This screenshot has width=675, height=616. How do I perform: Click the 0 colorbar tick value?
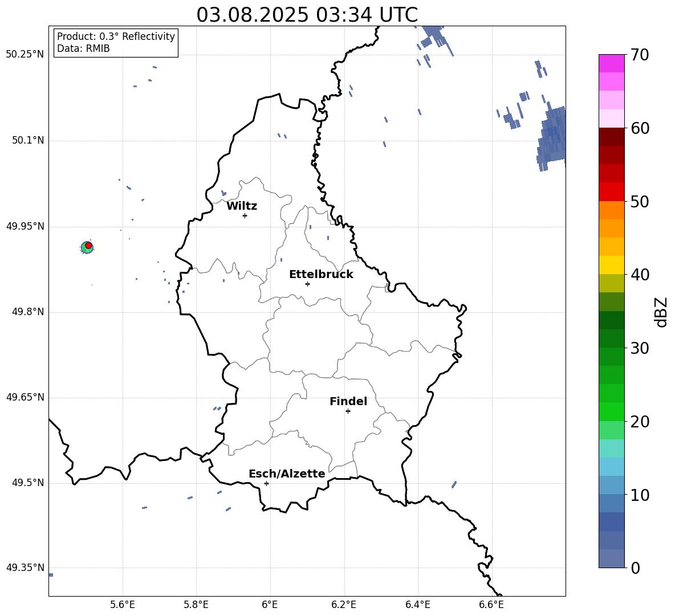click(635, 568)
